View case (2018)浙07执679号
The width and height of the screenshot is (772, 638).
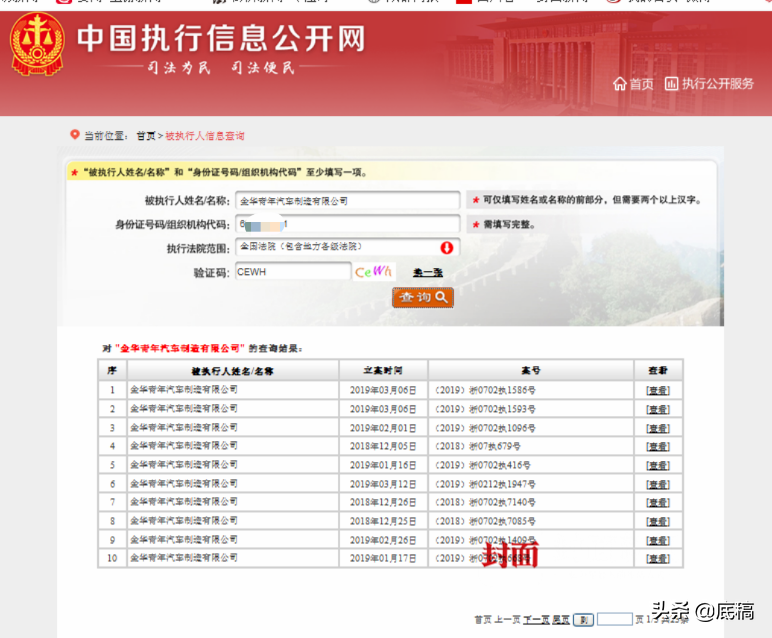658,447
